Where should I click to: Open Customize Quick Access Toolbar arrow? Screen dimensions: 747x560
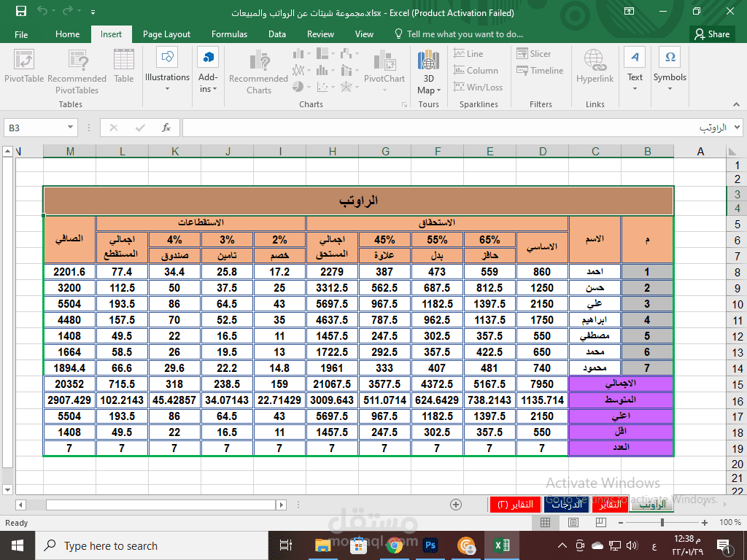[93, 12]
